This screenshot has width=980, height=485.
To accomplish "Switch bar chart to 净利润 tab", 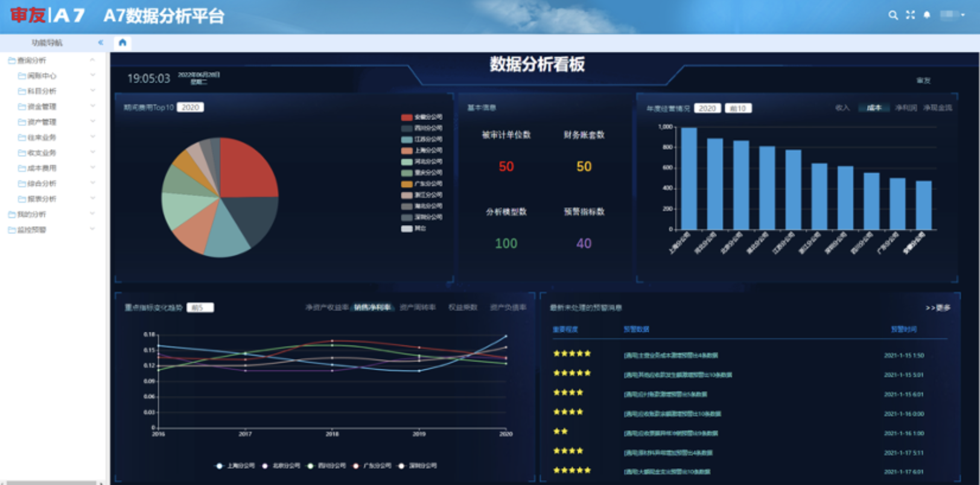I will point(905,108).
